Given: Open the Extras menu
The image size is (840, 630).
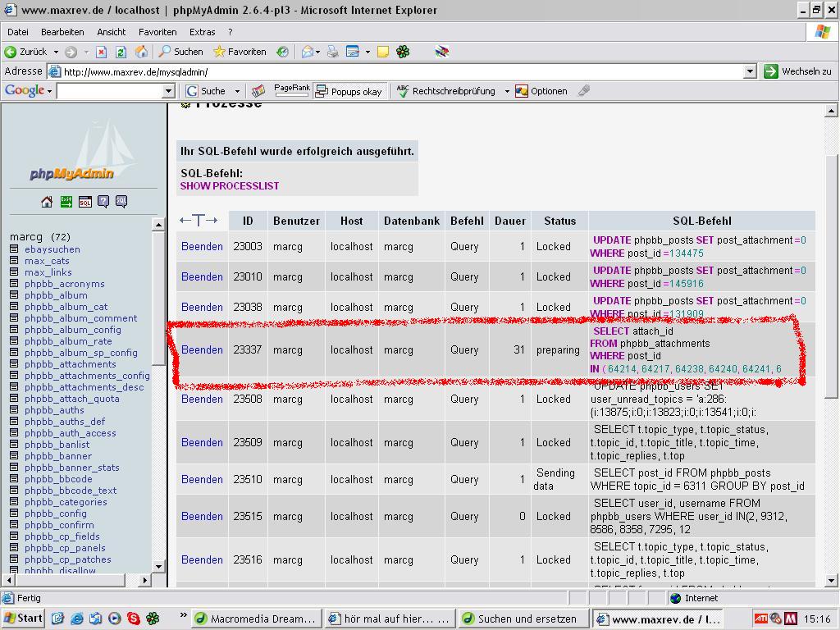Looking at the screenshot, I should coord(202,32).
